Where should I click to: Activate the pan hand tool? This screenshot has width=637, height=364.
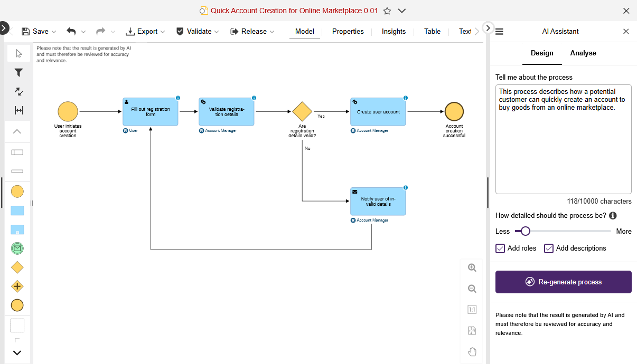pos(472,351)
